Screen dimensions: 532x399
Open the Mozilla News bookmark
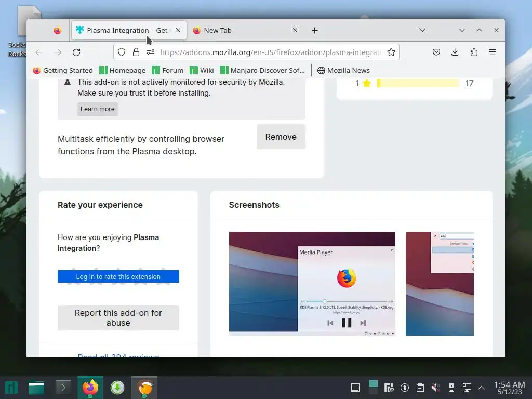[343, 70]
